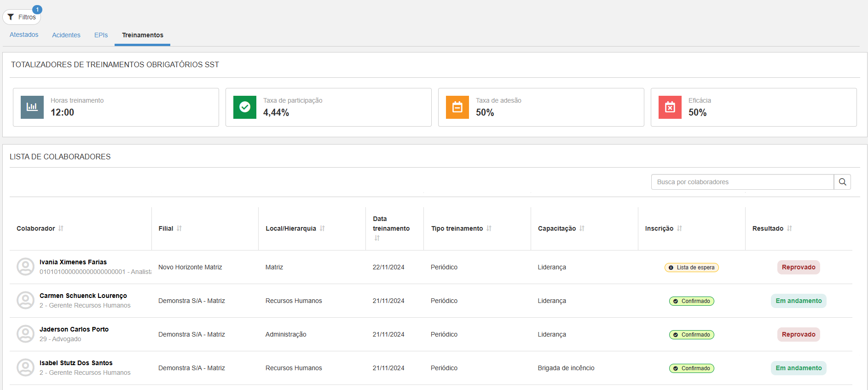
Task: Click the Lista de espera badge
Action: coord(691,268)
